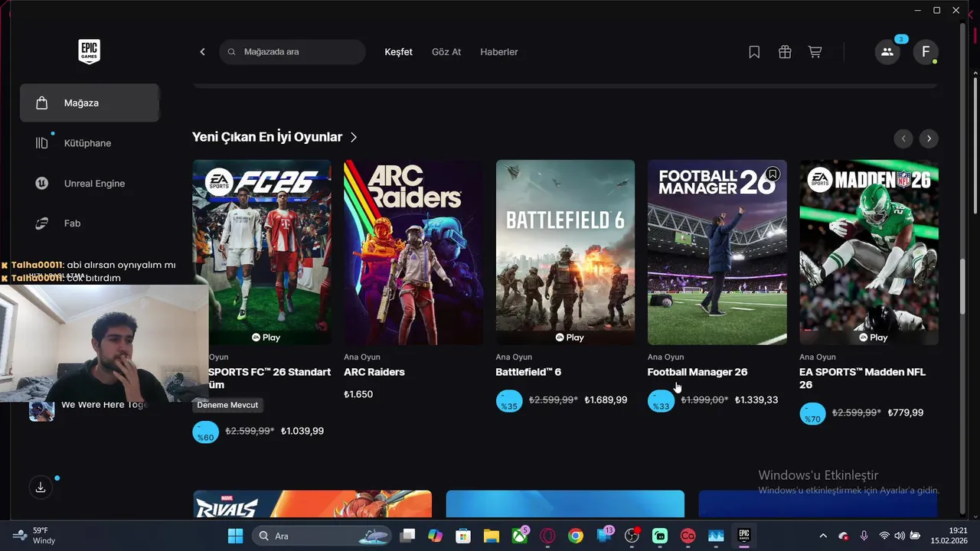Open Google Chrome on the taskbar
This screenshot has height=551, width=980.
576,536
